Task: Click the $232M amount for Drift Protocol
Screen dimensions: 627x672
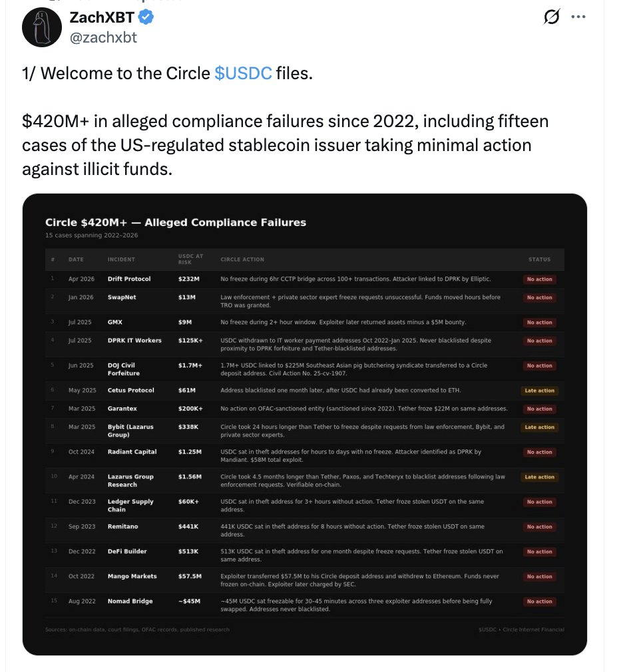Action: click(189, 279)
